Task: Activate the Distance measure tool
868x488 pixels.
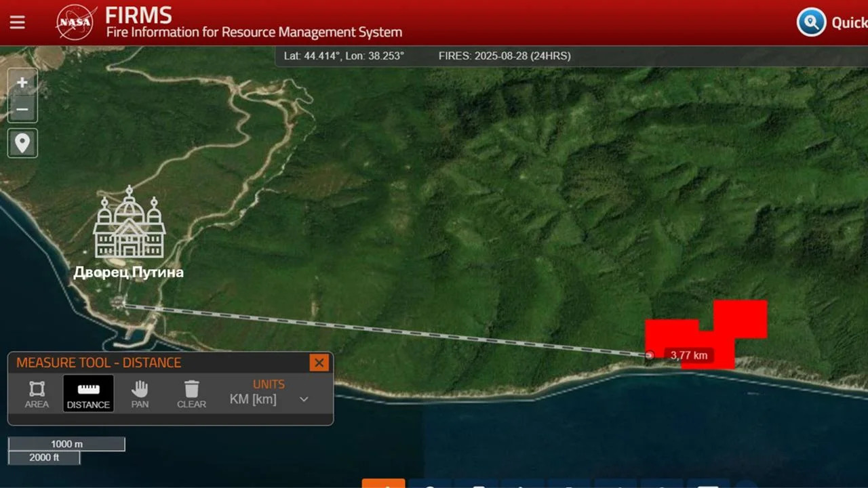Action: click(88, 394)
